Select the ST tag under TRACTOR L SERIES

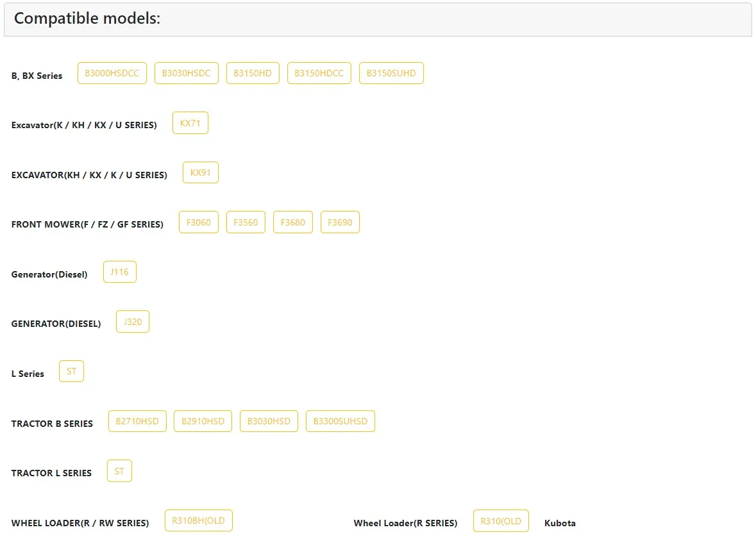pos(119,471)
